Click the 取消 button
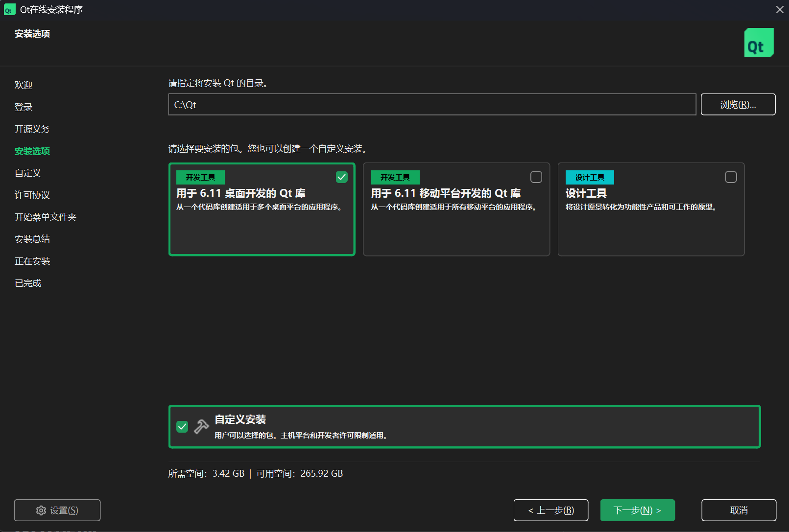 pyautogui.click(x=739, y=510)
